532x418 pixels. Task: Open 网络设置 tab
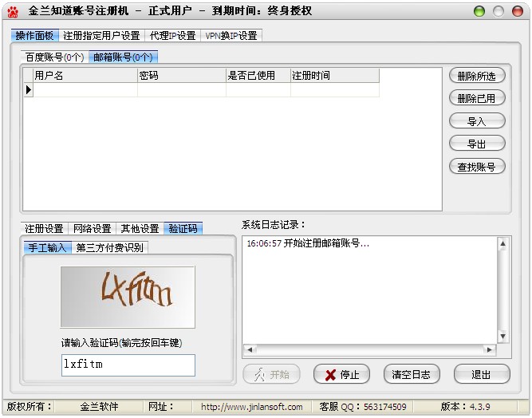pos(93,228)
